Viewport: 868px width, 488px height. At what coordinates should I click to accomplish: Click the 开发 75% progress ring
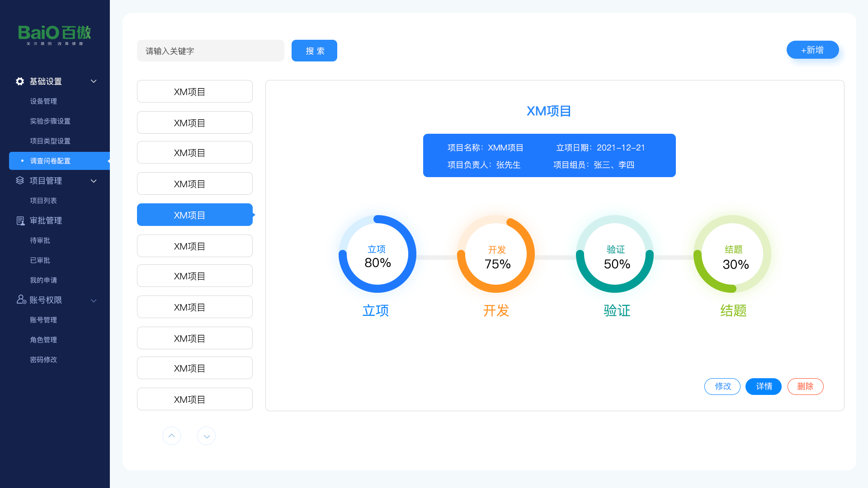[496, 254]
